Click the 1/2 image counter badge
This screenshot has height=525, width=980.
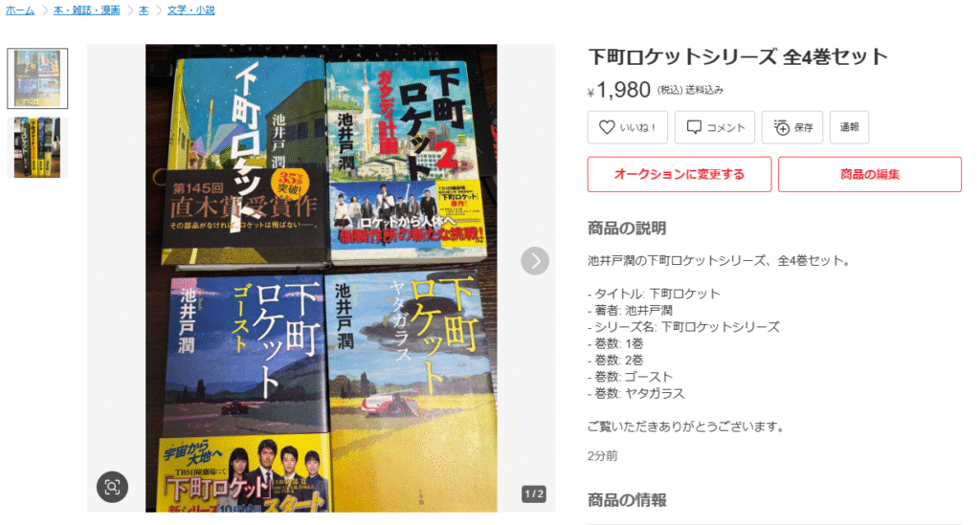[x=534, y=493]
